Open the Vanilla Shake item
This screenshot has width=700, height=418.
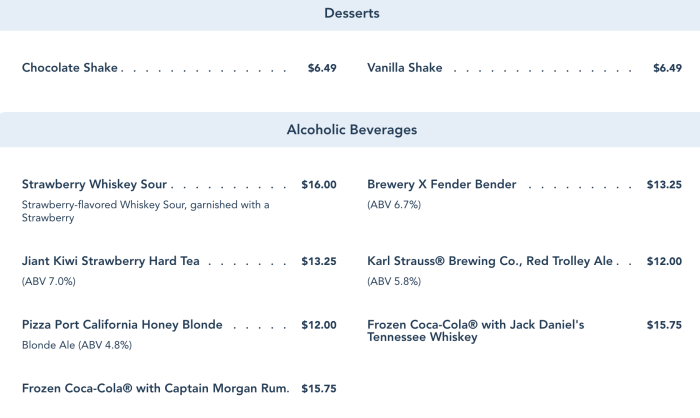[404, 68]
